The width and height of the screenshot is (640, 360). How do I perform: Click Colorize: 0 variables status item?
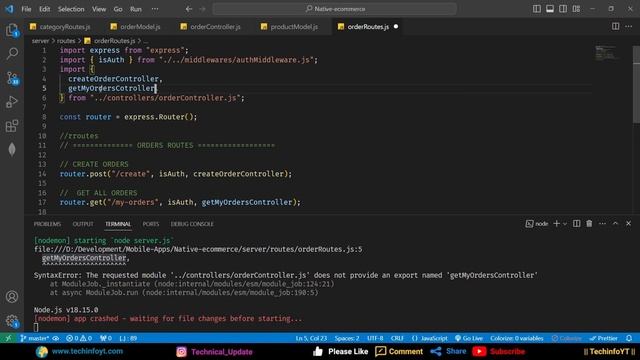[517, 338]
